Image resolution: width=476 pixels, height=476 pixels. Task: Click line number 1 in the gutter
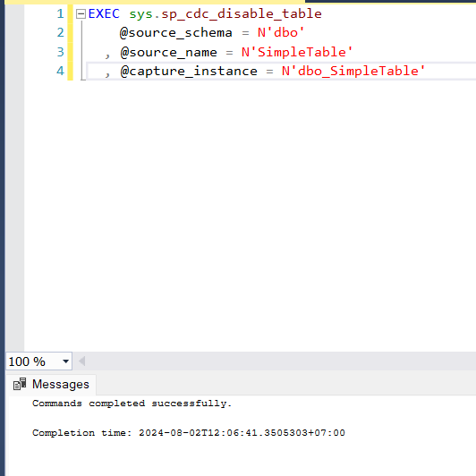click(x=60, y=14)
